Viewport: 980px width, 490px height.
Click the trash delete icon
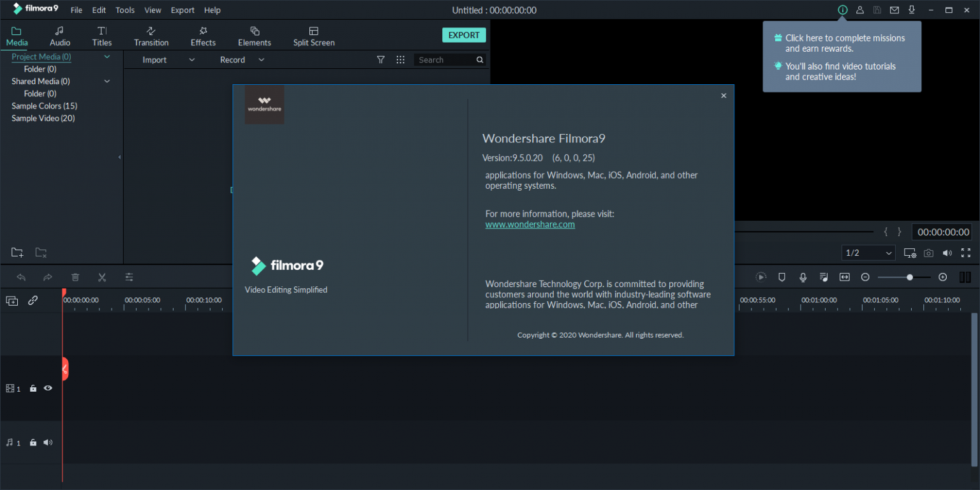click(x=75, y=277)
